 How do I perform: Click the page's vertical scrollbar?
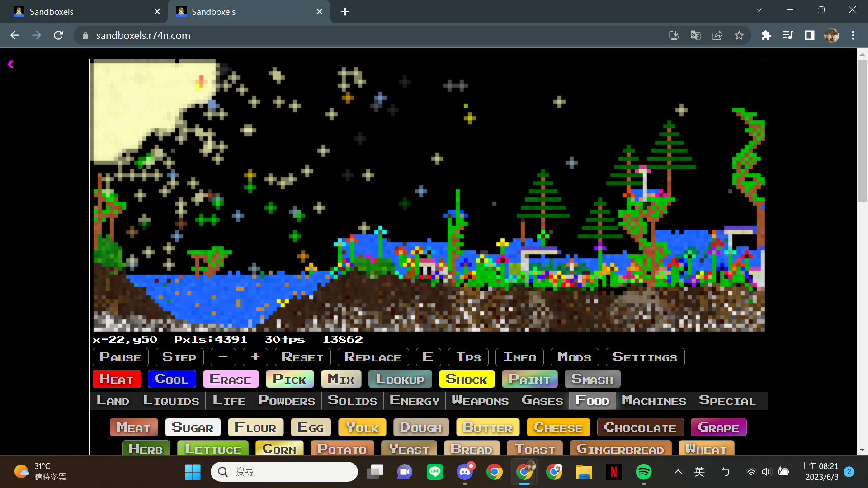point(862,131)
